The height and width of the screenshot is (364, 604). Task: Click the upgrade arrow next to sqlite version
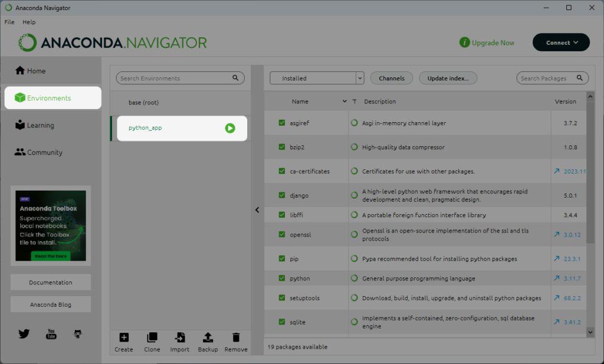pos(557,322)
